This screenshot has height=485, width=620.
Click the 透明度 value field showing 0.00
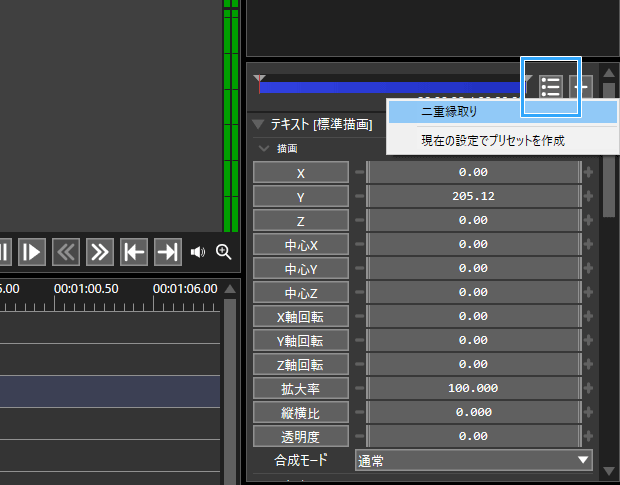point(474,436)
